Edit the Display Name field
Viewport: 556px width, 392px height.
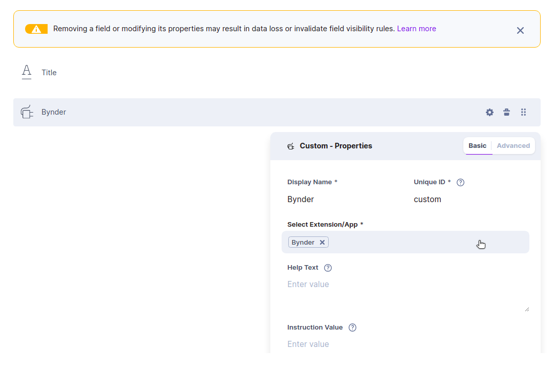pyautogui.click(x=344, y=199)
